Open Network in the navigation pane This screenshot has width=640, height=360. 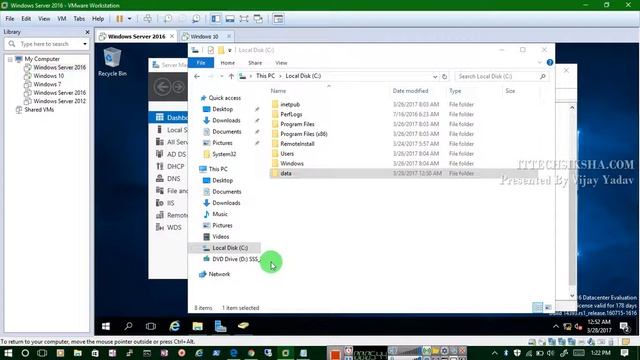(x=219, y=274)
